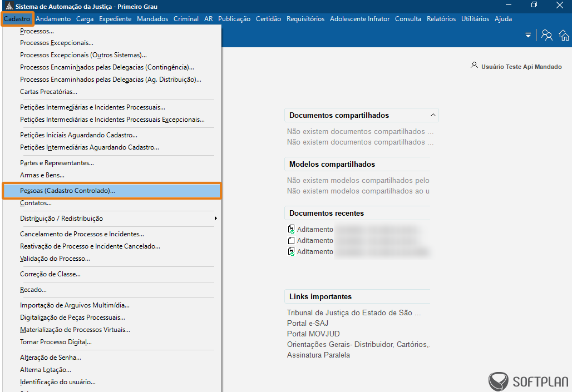Image resolution: width=572 pixels, height=392 pixels.
Task: Open the second Aditamento document icon
Action: (x=291, y=240)
